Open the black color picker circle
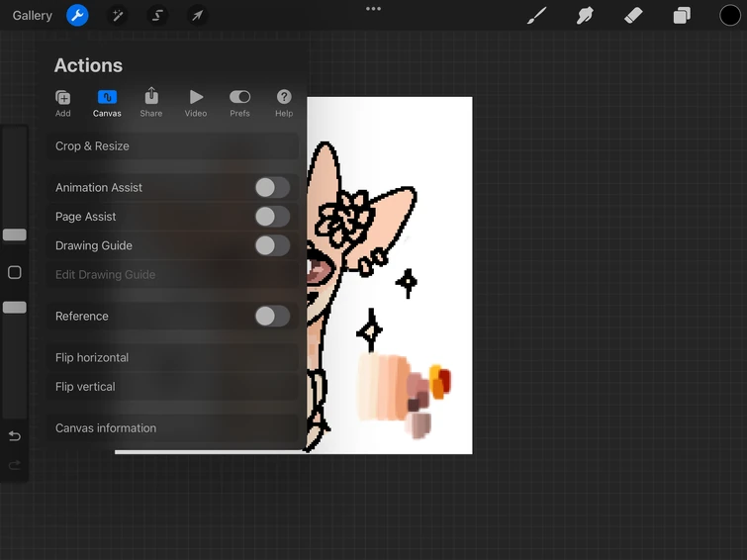747x560 pixels. click(730, 16)
